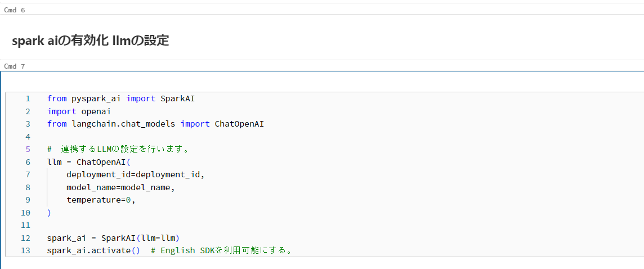Select the 'Cmd 6' cell label
Viewport: 644px width, 269px height.
pyautogui.click(x=15, y=10)
